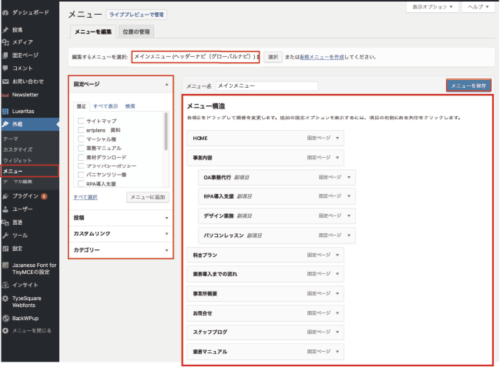This screenshot has width=500, height=371.
Task: Expand the スタッフブログ menu item arrow
Action: point(337,332)
